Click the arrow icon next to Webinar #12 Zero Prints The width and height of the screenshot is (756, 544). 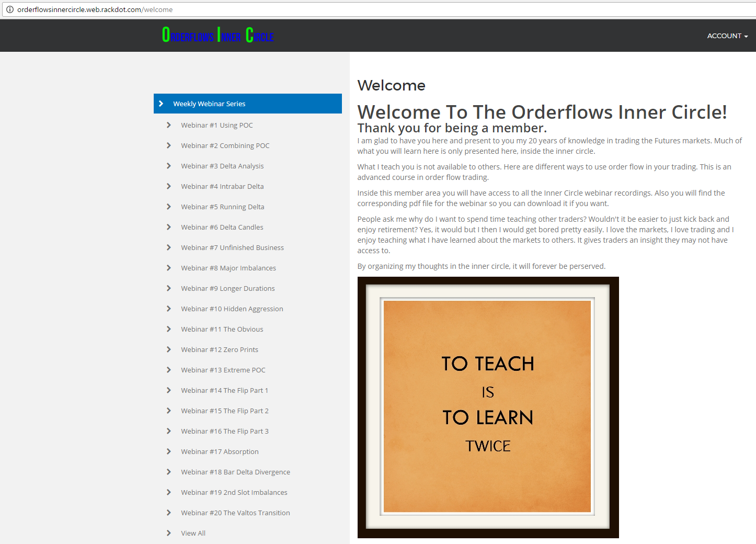point(168,349)
